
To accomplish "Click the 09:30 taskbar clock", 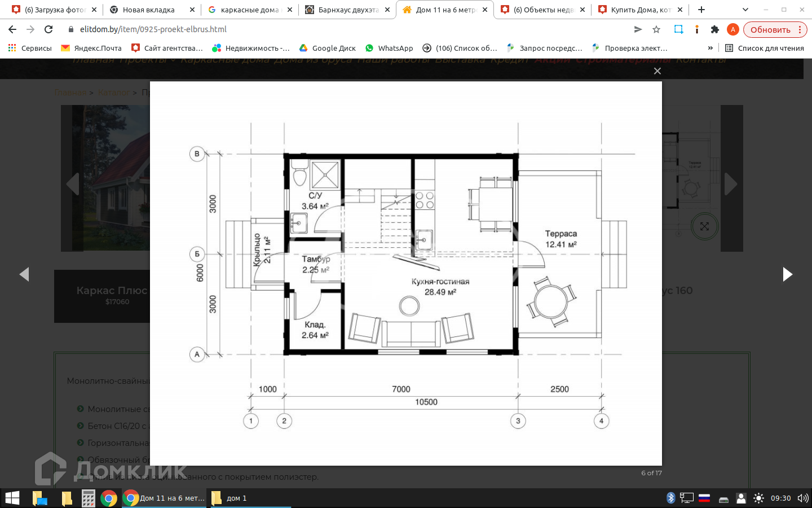I will [x=780, y=498].
